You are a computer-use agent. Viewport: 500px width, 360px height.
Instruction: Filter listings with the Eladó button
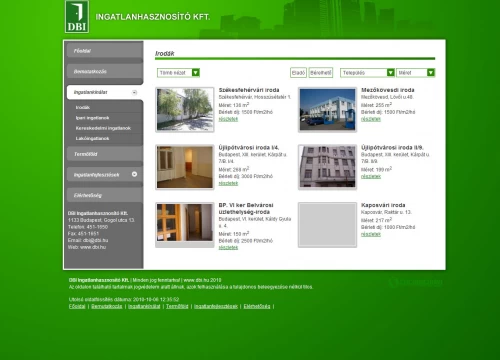(x=298, y=73)
